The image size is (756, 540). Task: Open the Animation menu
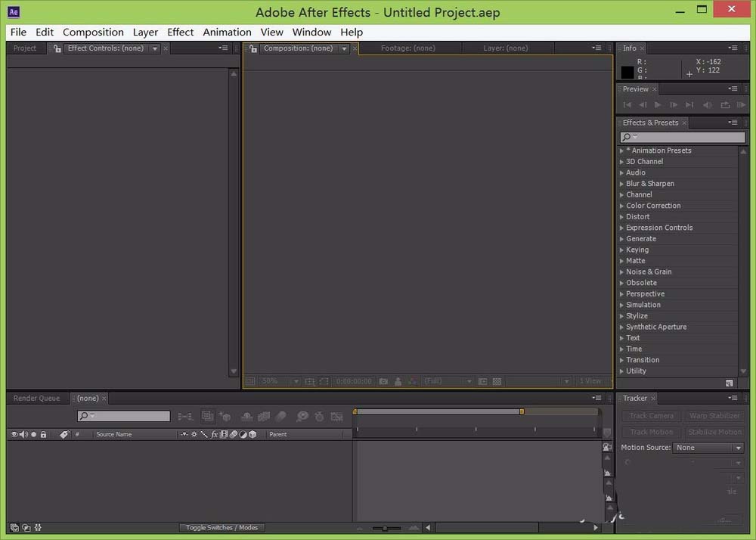(x=227, y=33)
